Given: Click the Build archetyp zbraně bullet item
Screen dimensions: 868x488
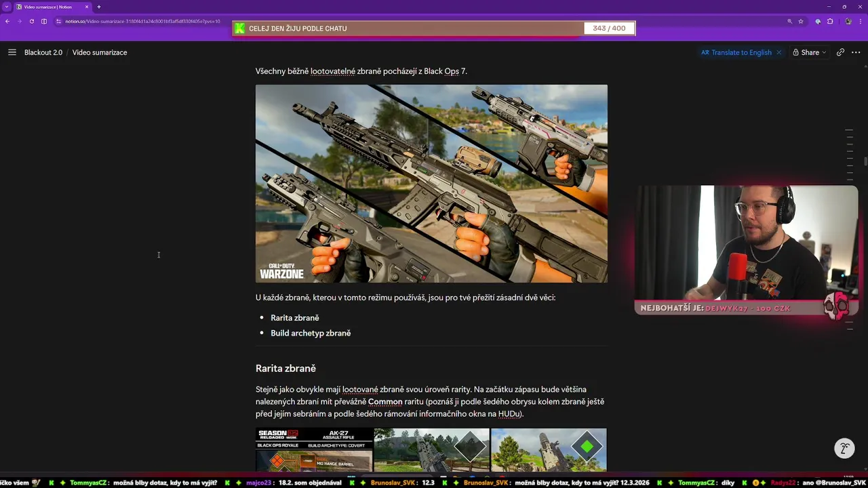Looking at the screenshot, I should (x=311, y=333).
